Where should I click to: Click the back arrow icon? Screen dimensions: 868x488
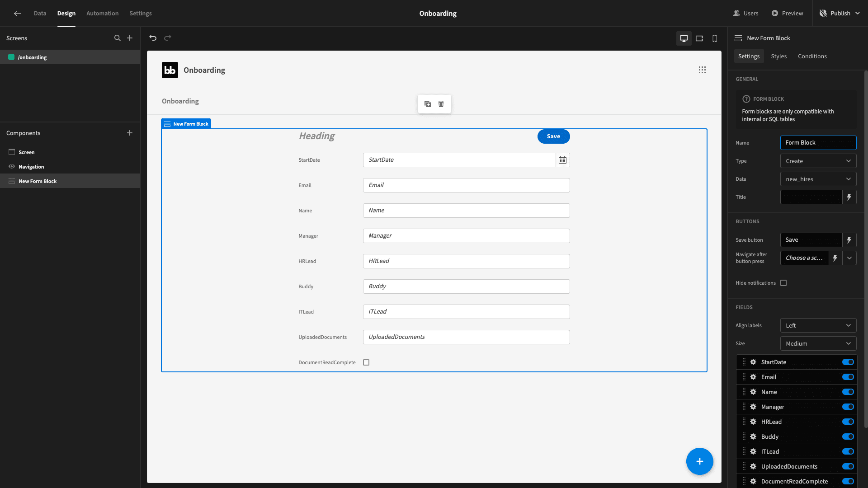pos(17,14)
